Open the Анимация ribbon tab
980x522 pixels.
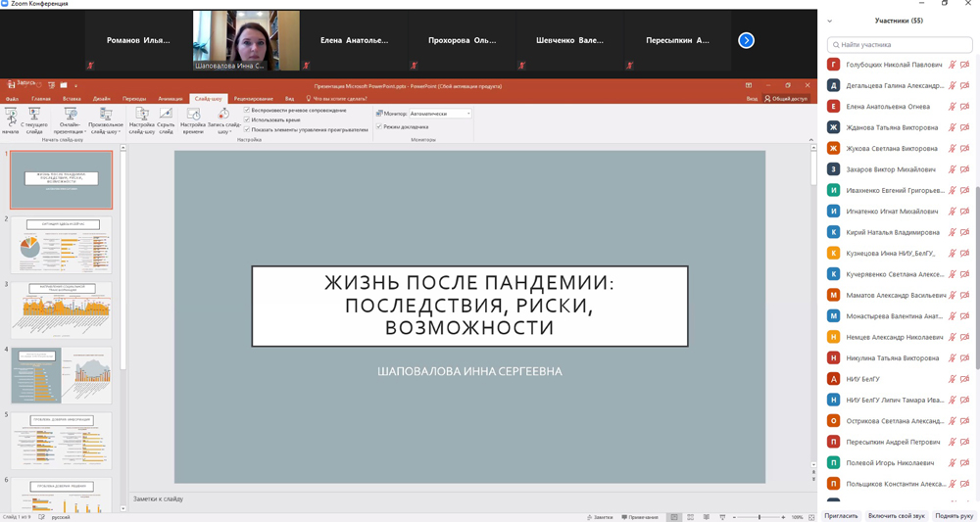pyautogui.click(x=170, y=99)
